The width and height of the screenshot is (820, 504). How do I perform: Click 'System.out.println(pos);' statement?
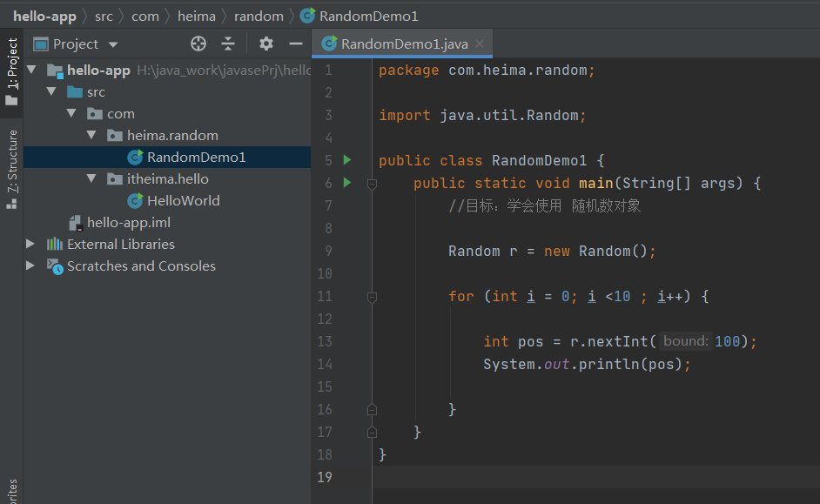click(587, 364)
